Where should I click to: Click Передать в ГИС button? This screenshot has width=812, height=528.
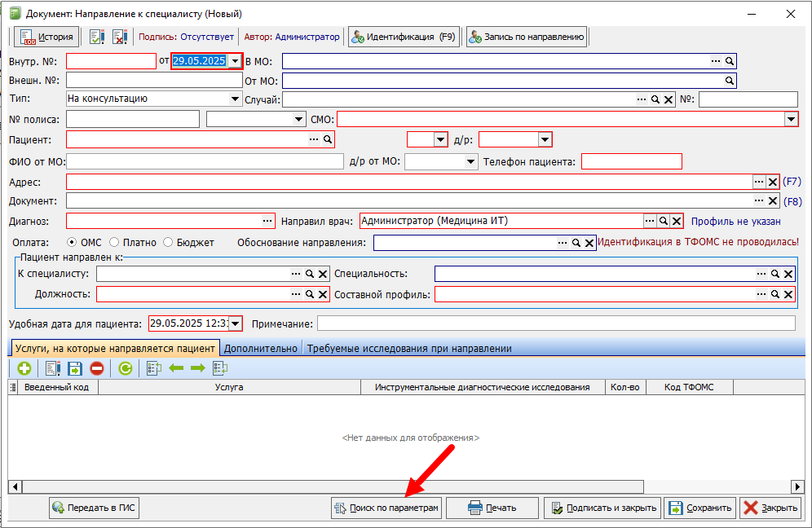[x=95, y=508]
